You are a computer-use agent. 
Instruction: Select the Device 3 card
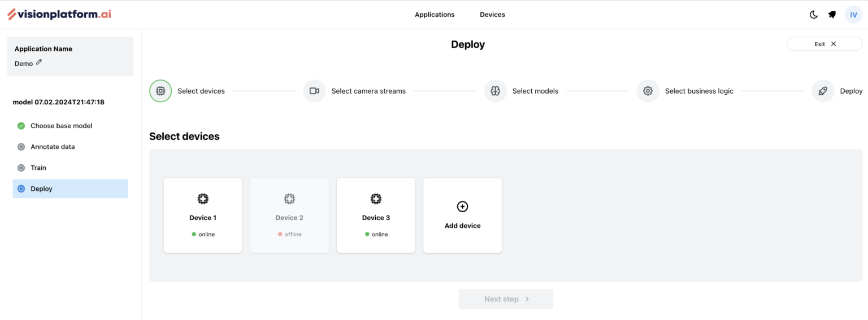(x=376, y=216)
